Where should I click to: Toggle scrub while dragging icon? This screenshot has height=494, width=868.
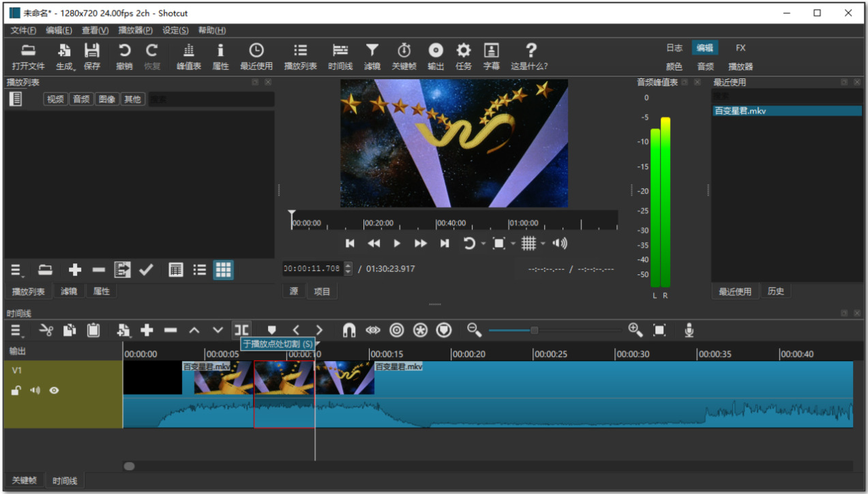click(x=373, y=330)
